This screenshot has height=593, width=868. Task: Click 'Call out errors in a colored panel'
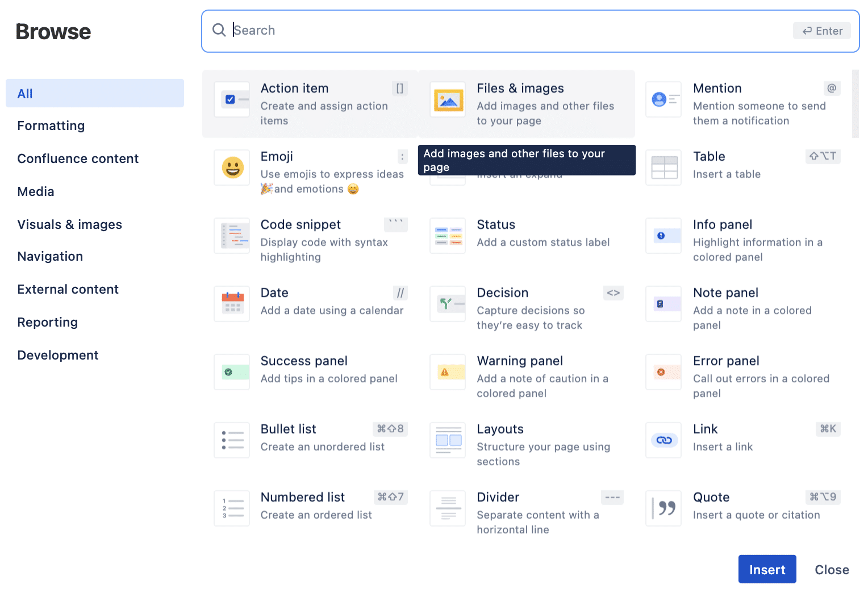point(761,386)
